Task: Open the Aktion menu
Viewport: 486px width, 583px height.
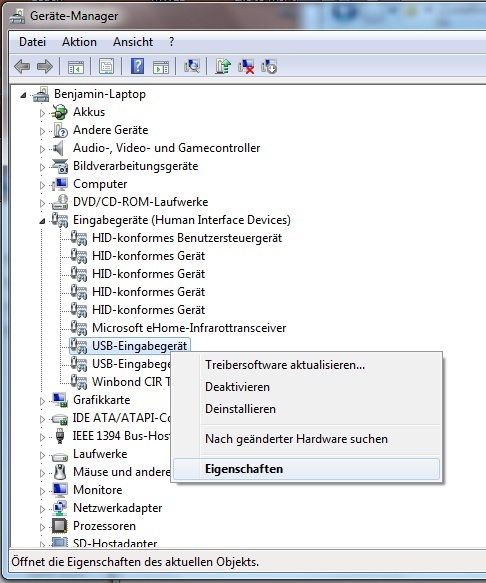Action: pos(79,42)
